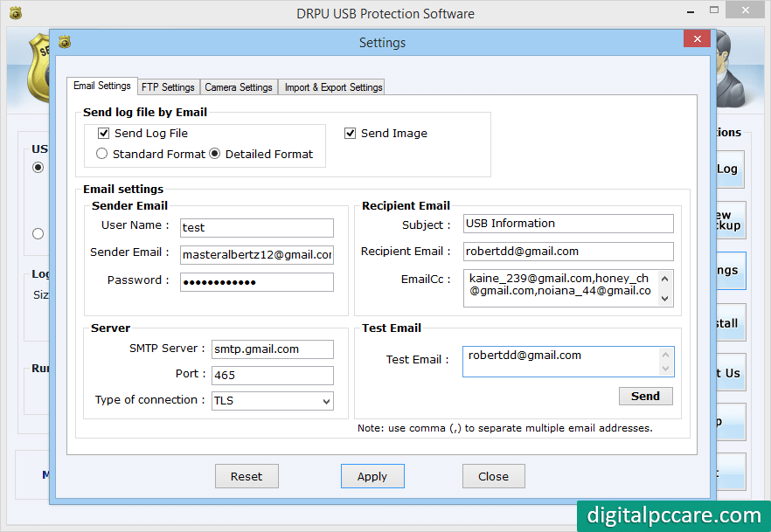Click the 'Recipient Email' group label
Screen dimensions: 771x532
[x=406, y=205]
